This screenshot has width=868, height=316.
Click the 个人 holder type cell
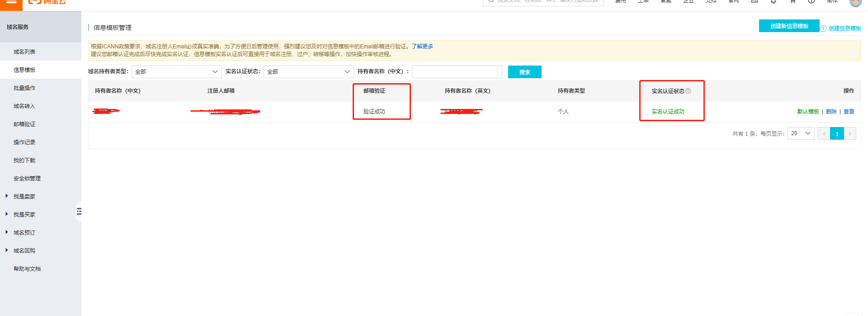(x=563, y=111)
